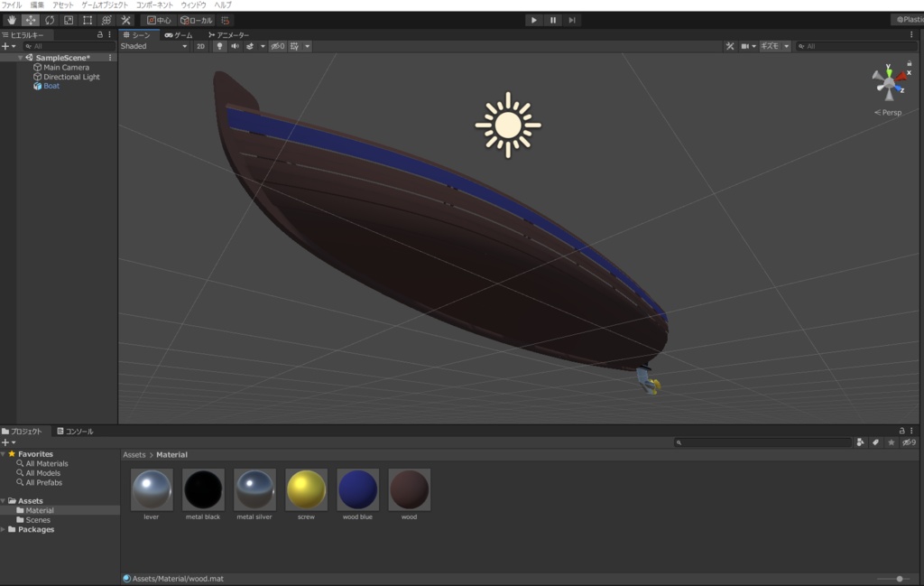Select the Move tool
This screenshot has height=586, width=924.
click(31, 20)
